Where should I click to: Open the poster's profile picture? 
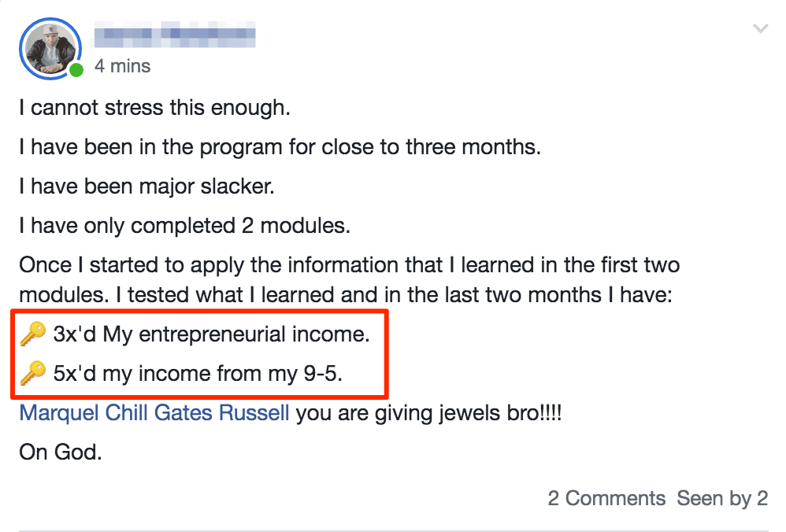(x=49, y=49)
